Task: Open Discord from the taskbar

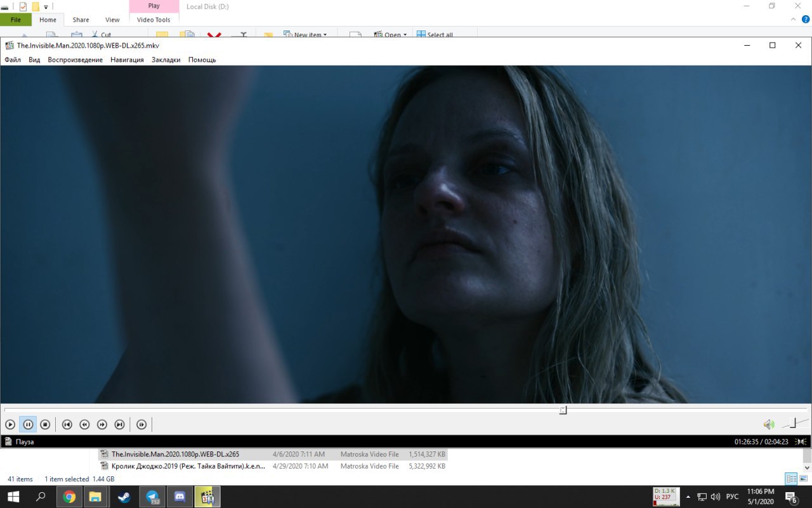Action: coord(180,497)
